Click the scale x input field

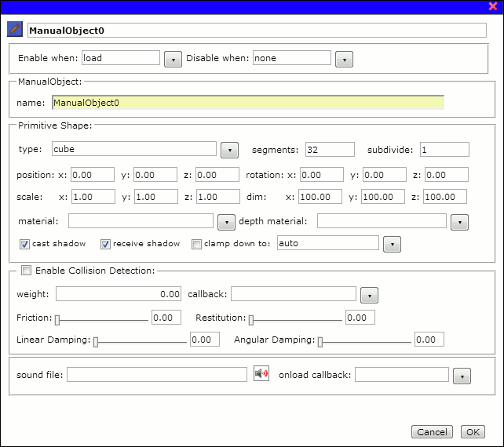tap(93, 197)
